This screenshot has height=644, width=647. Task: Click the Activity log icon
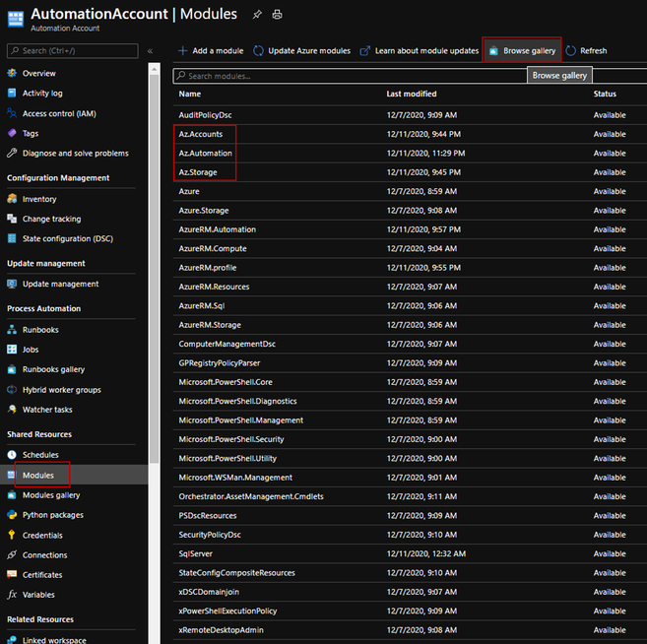click(x=12, y=93)
